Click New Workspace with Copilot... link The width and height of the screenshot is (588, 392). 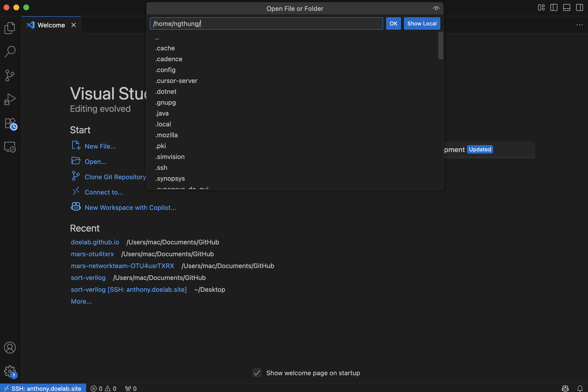point(130,208)
